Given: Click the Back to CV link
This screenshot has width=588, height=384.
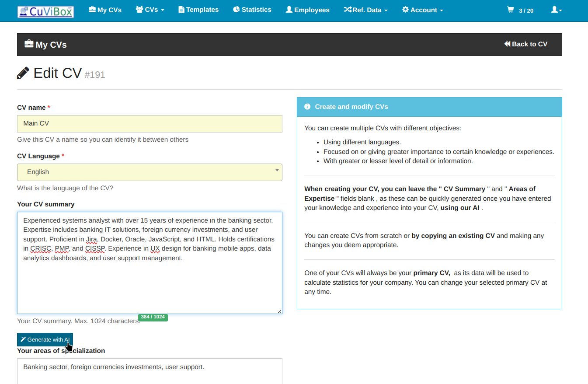Looking at the screenshot, I should [x=526, y=44].
